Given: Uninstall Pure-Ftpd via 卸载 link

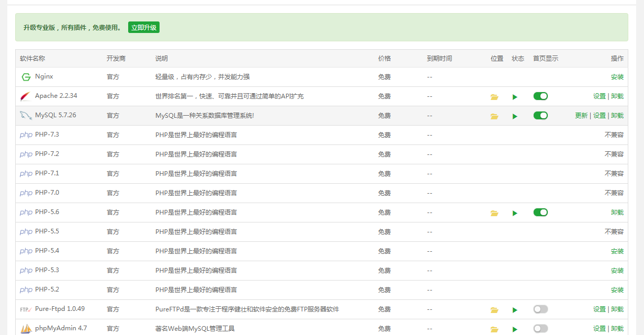Looking at the screenshot, I should (x=617, y=309).
